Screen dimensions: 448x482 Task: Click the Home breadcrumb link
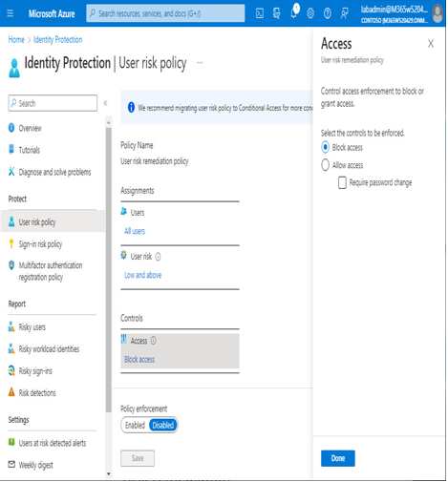click(16, 39)
